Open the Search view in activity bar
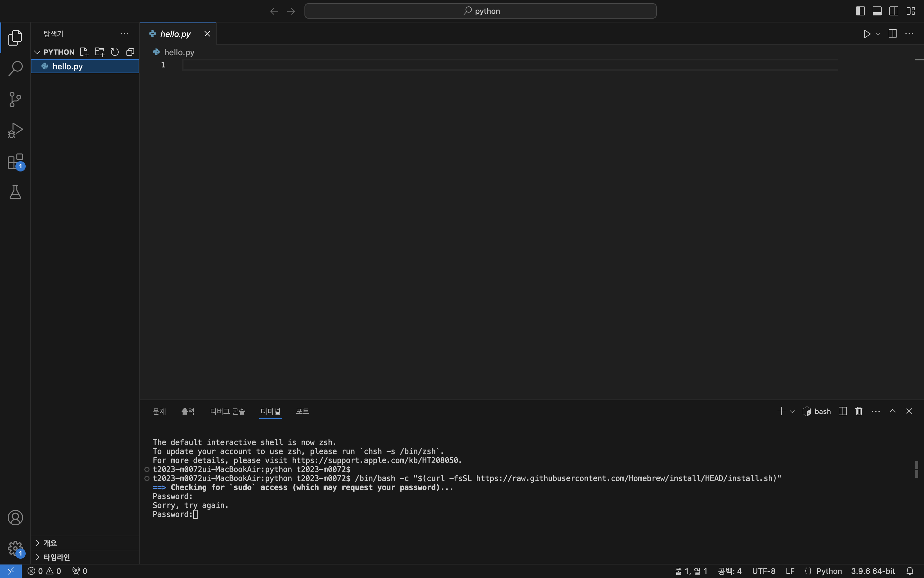924x578 pixels. click(x=15, y=68)
